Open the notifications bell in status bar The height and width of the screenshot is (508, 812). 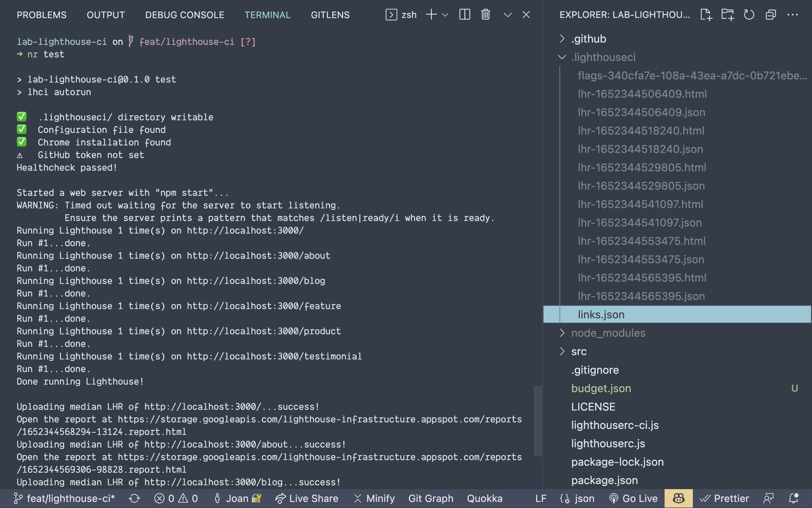(793, 498)
